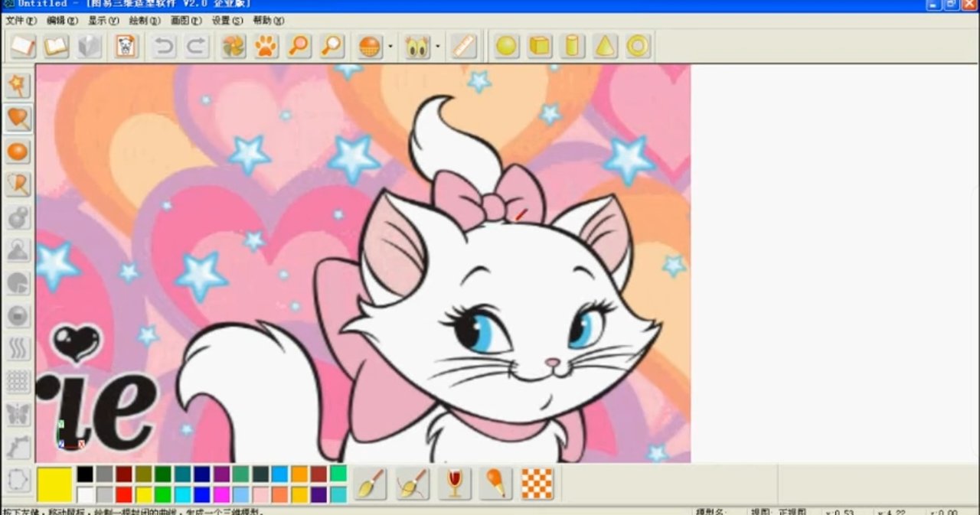Open the 画图(P) menu
The height and width of the screenshot is (515, 980).
coord(186,21)
